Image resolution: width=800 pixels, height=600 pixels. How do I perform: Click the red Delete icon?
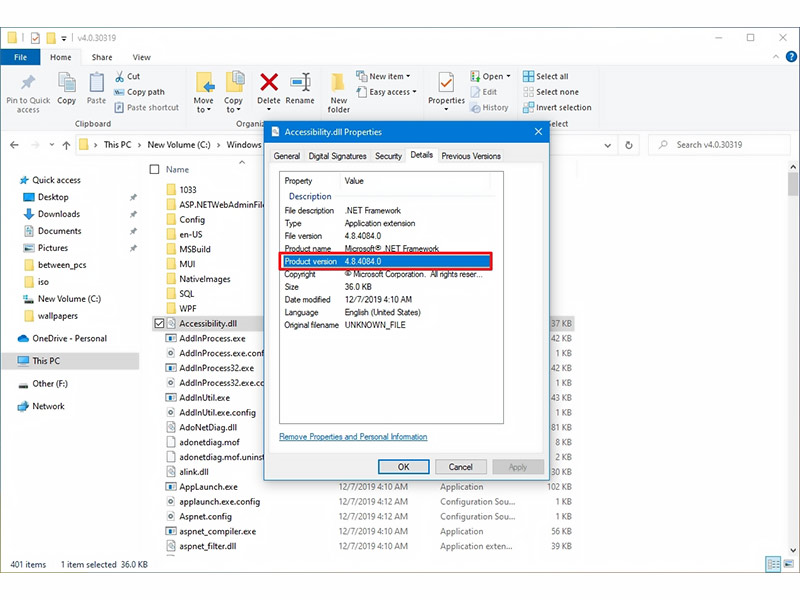click(x=269, y=82)
